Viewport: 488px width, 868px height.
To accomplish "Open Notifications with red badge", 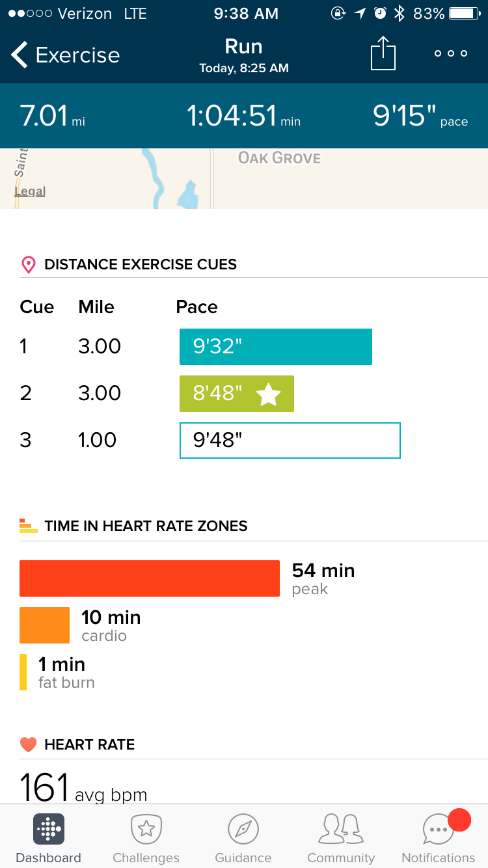I will click(x=439, y=839).
